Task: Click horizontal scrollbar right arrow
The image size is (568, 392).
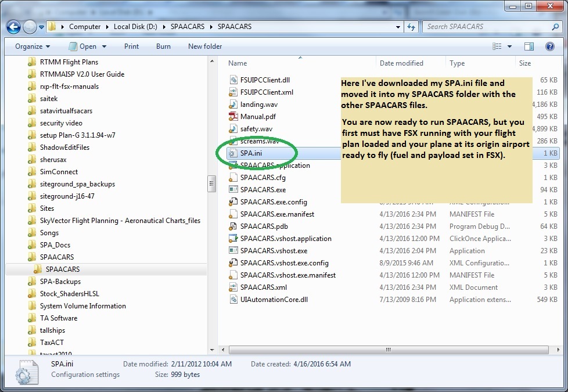Action: [558, 350]
